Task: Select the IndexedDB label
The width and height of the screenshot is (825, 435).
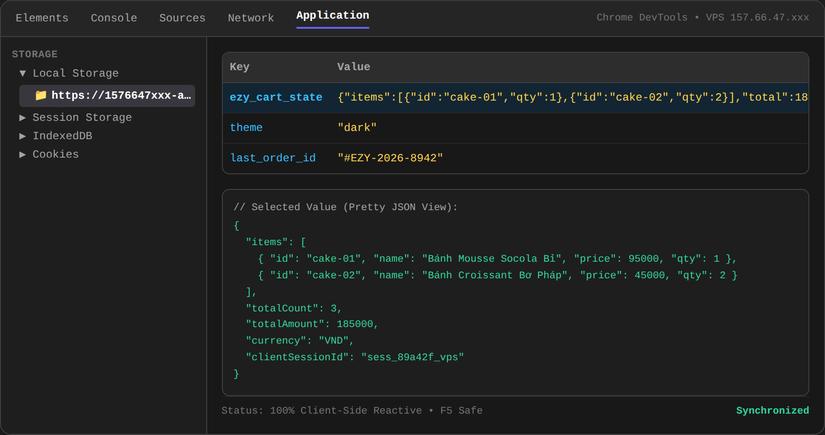Action: [x=62, y=136]
